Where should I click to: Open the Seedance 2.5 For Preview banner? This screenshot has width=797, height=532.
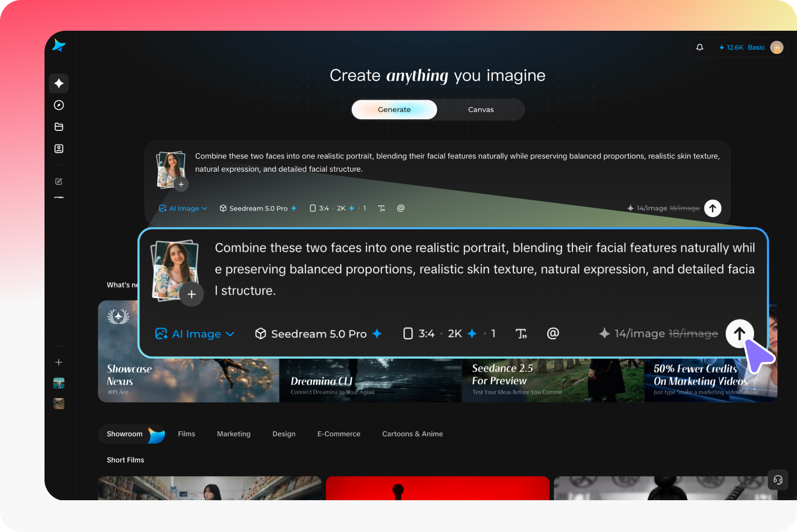point(553,380)
